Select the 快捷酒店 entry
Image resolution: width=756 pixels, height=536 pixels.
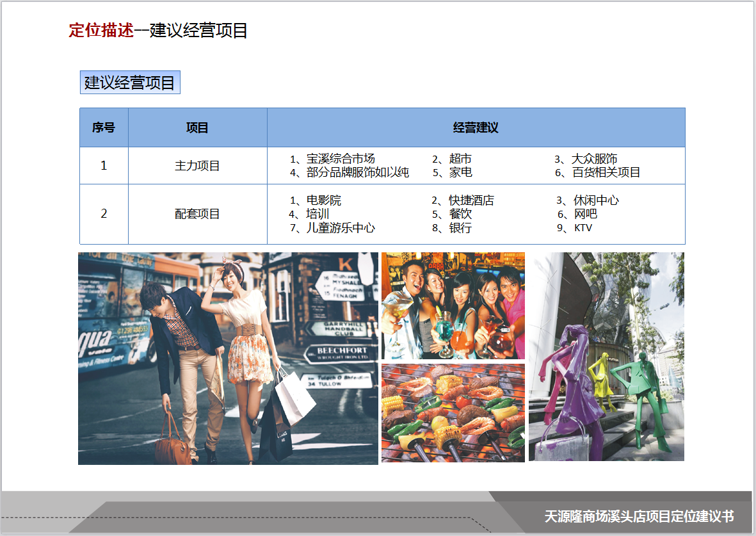click(x=471, y=200)
